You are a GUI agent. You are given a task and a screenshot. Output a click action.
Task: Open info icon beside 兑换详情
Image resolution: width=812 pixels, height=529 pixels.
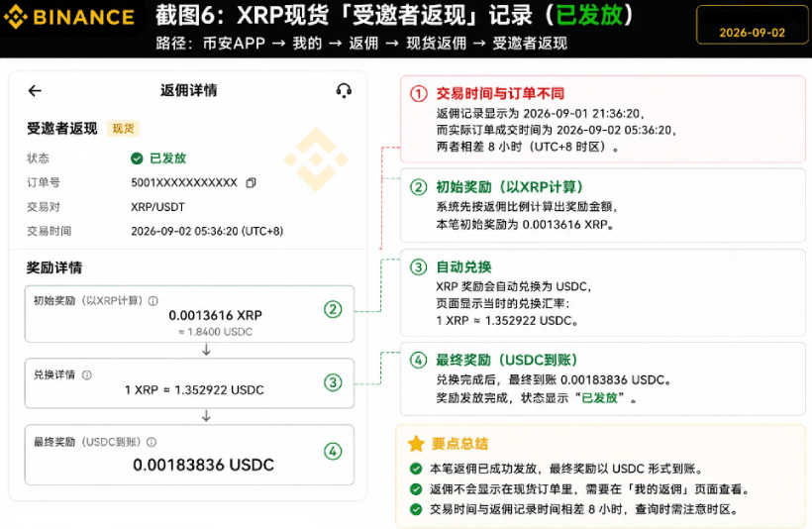pyautogui.click(x=87, y=374)
